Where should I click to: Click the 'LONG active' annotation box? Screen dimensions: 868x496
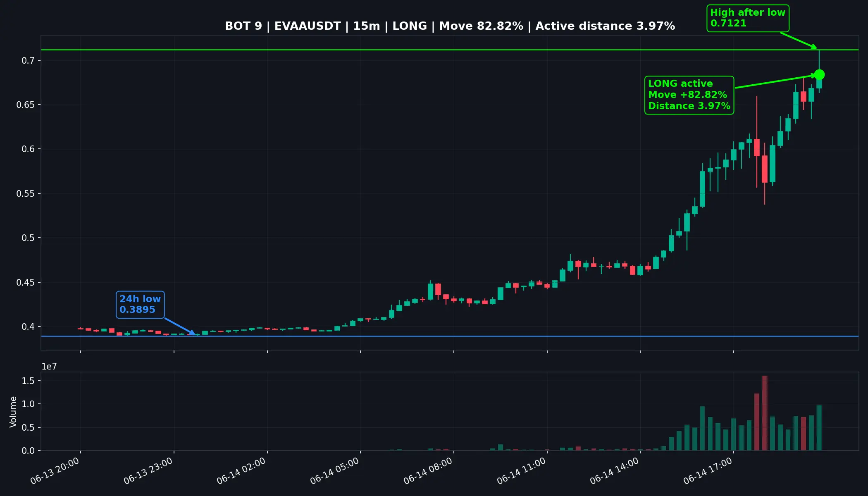[x=689, y=95]
